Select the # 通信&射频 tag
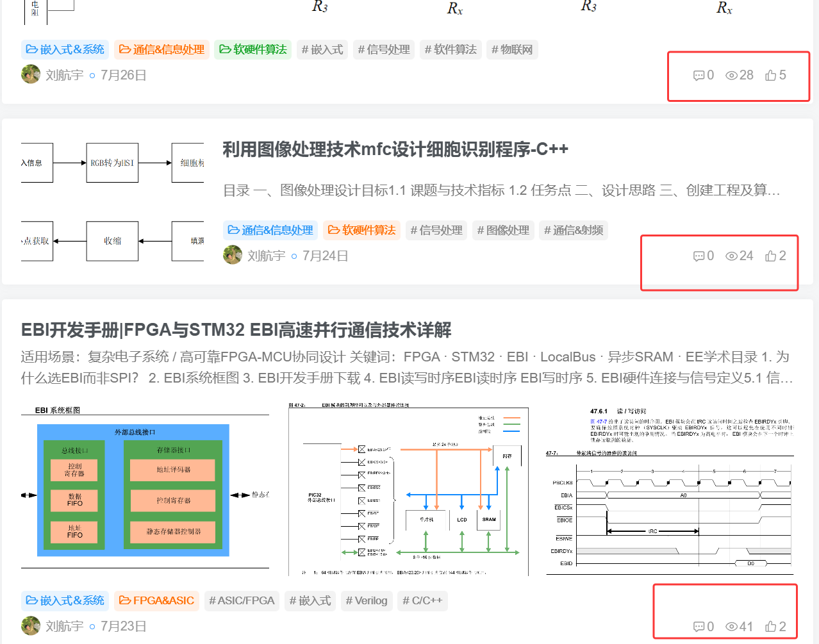 pyautogui.click(x=574, y=230)
